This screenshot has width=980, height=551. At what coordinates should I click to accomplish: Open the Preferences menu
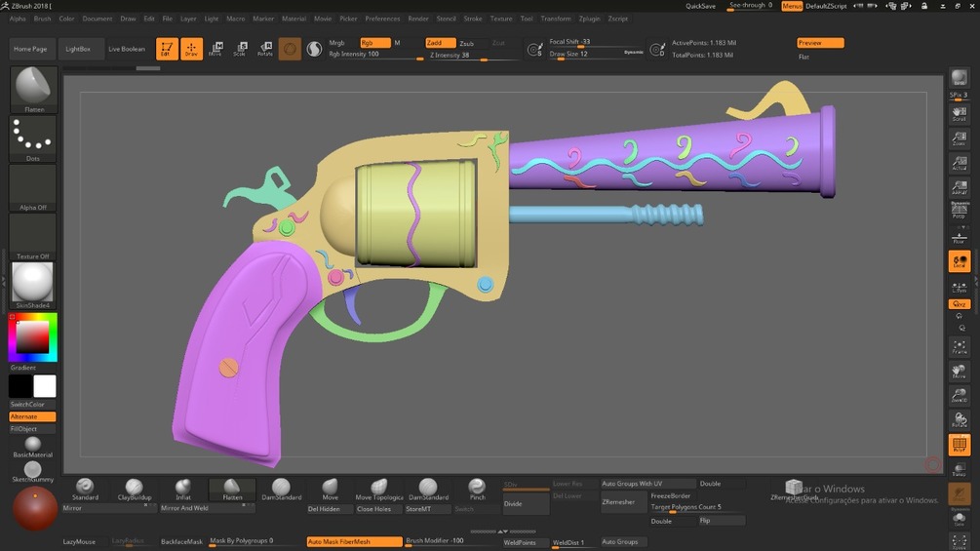coord(382,19)
